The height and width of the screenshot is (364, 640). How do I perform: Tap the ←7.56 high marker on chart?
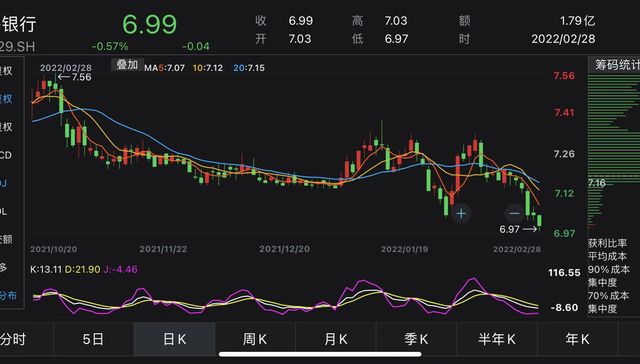click(x=74, y=77)
